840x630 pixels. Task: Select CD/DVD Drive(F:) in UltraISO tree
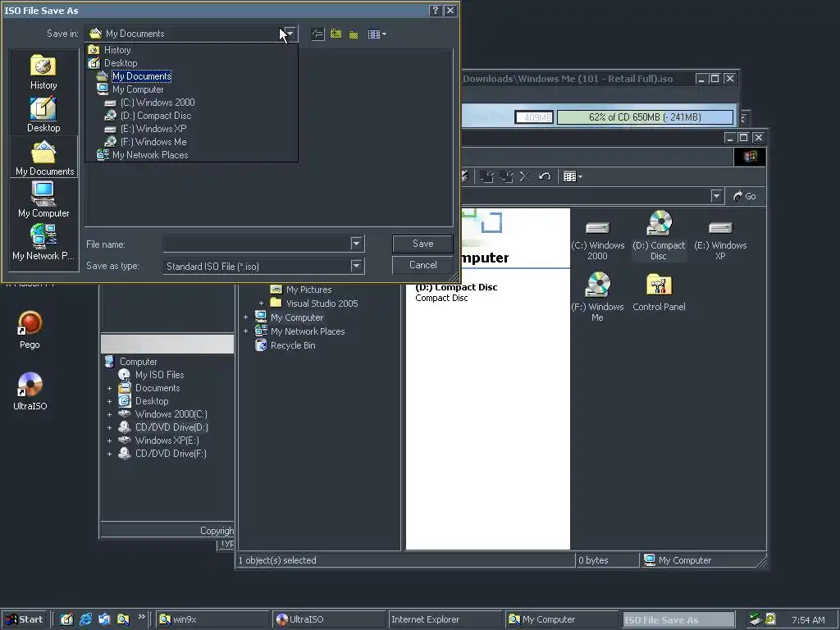point(171,454)
